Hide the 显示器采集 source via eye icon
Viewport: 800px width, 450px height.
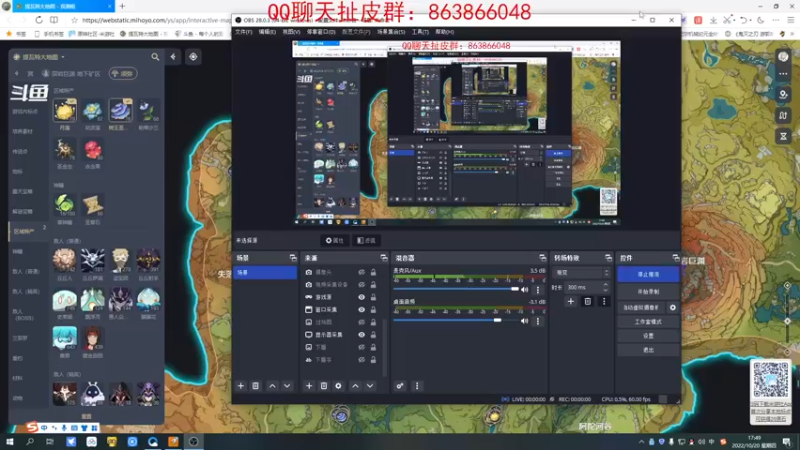[x=361, y=335]
